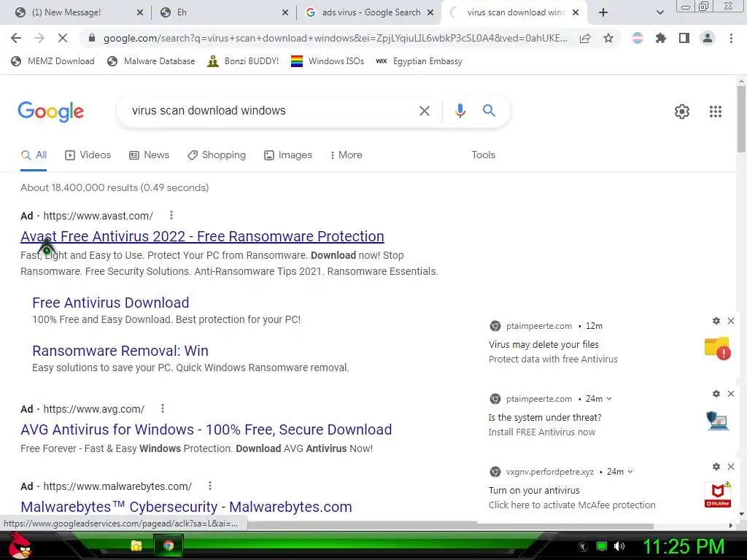Screen dimensions: 747x560
Task: Open the MEMZ Download bookmark
Action: tap(53, 61)
